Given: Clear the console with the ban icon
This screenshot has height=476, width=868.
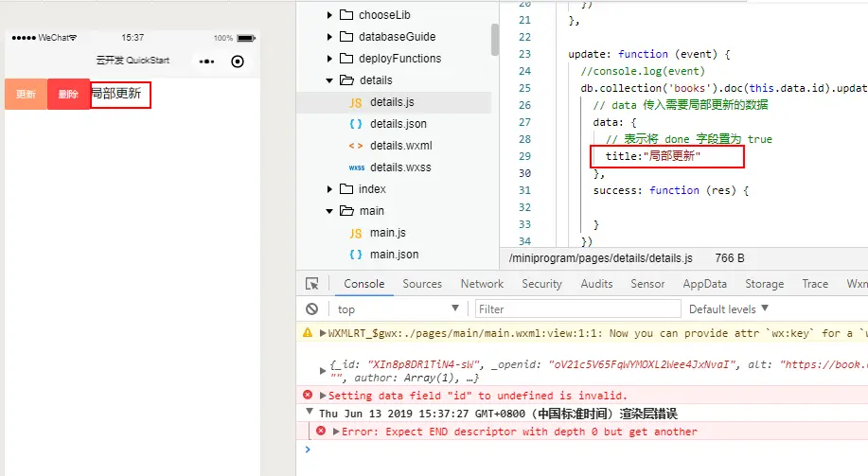Looking at the screenshot, I should [x=311, y=309].
